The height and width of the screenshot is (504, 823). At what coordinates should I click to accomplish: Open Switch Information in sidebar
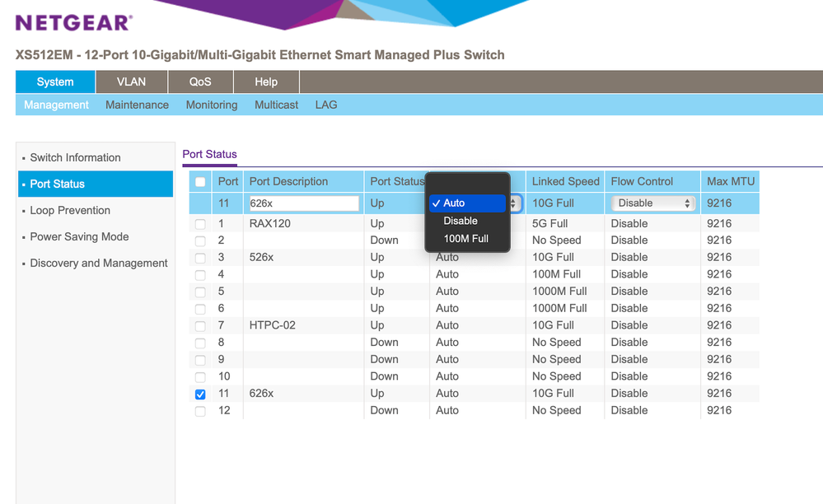[x=75, y=157]
